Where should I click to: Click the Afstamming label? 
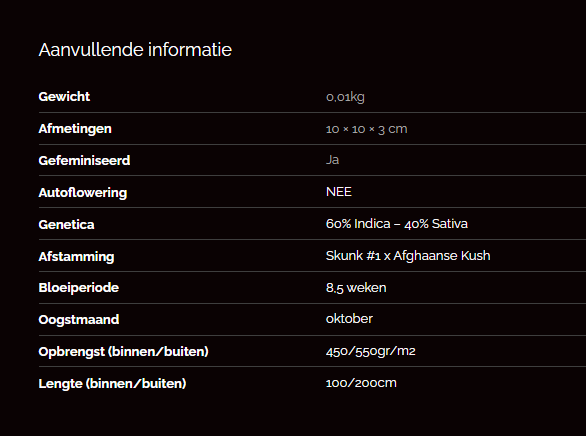pyautogui.click(x=77, y=256)
